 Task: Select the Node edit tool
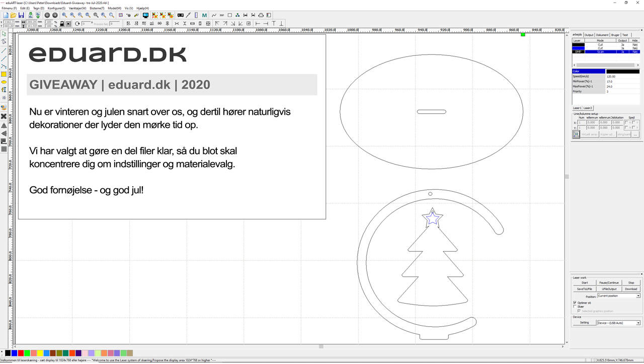(x=4, y=42)
